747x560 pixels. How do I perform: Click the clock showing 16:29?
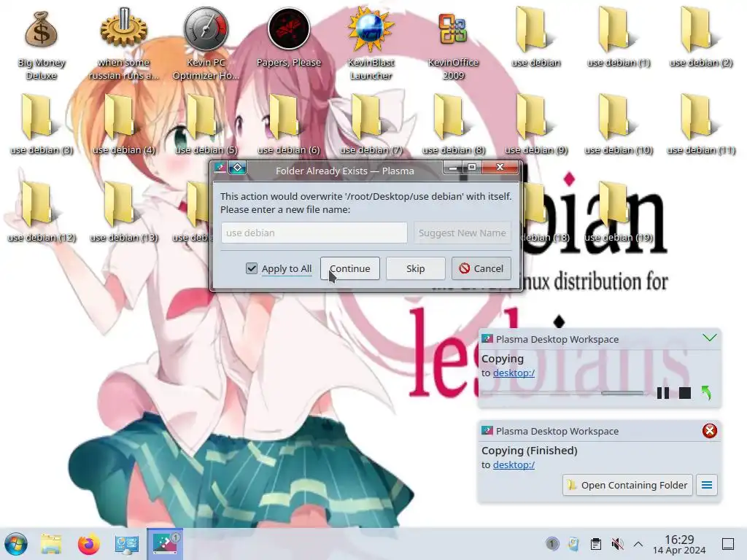[x=679, y=544]
